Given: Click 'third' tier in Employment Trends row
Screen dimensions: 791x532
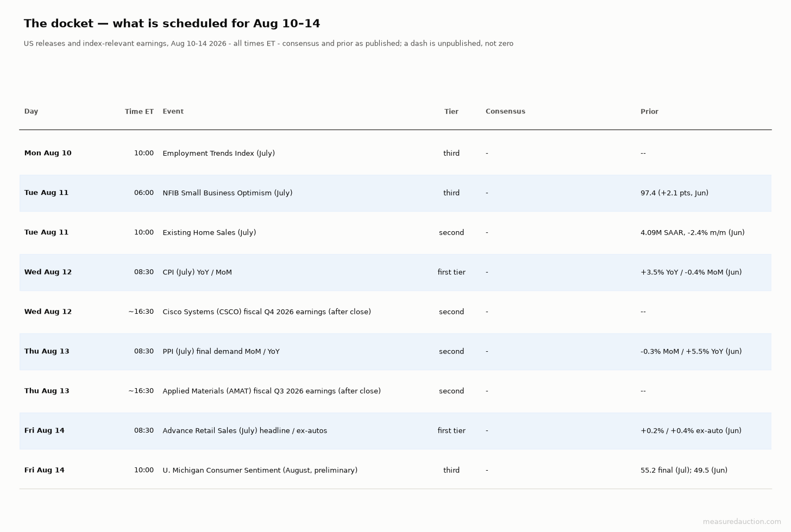Looking at the screenshot, I should click(x=451, y=153).
